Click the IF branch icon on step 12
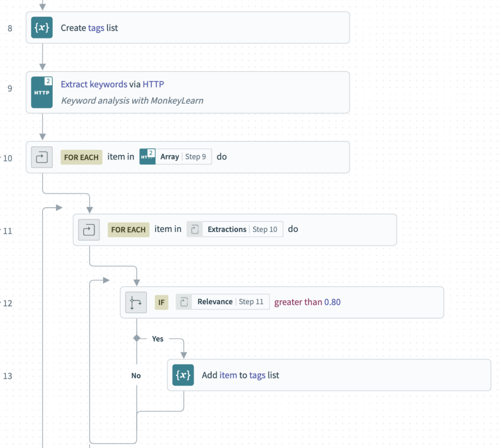The width and height of the screenshot is (501, 448). pyautogui.click(x=136, y=302)
